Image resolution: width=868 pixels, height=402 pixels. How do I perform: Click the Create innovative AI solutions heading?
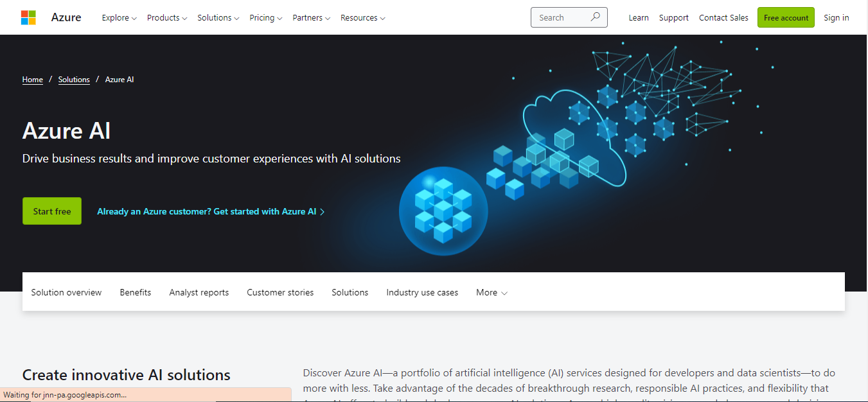pos(127,375)
